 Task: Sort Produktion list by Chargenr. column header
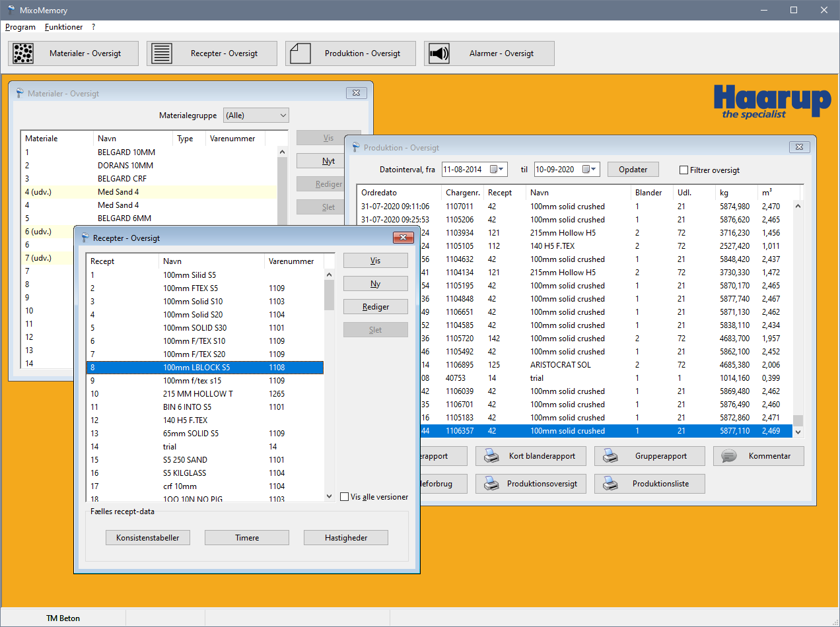coord(462,193)
